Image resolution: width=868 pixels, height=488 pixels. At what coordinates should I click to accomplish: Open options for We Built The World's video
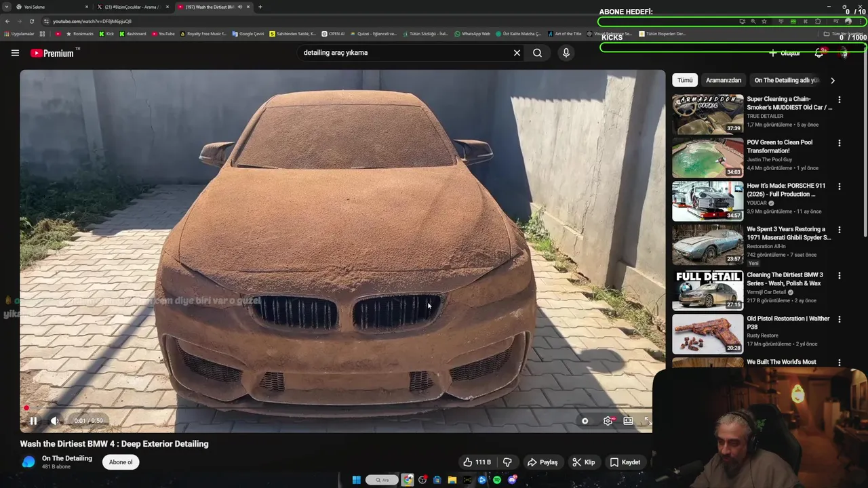click(x=840, y=363)
